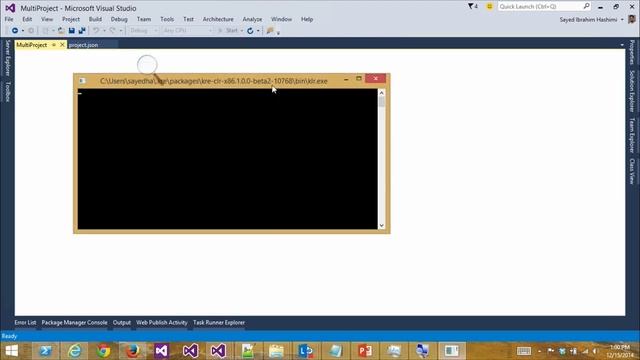
Task: Open PowerShell from the taskbar
Action: click(45, 351)
